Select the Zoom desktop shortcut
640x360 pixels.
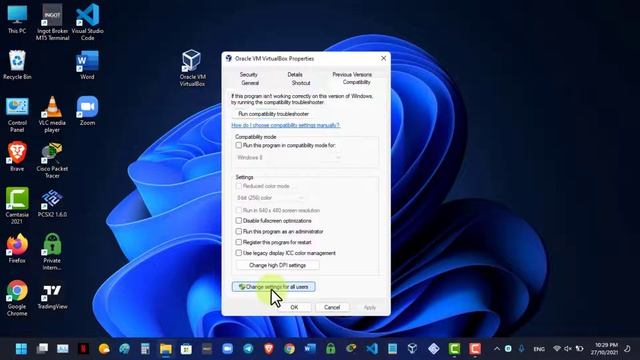pos(87,111)
